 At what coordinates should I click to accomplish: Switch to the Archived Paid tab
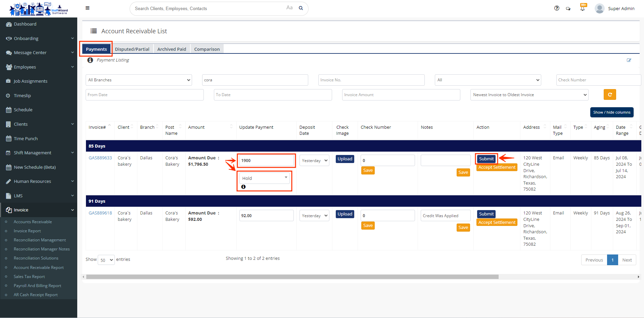[x=172, y=49]
